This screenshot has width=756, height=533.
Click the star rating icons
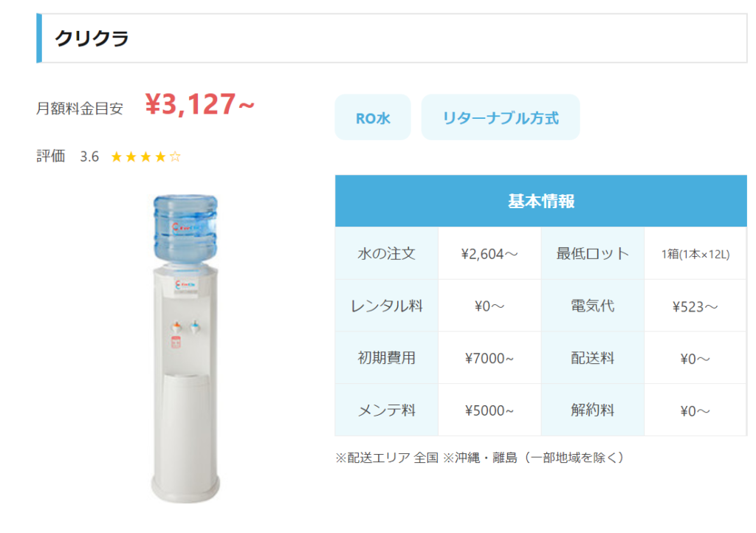pos(145,157)
